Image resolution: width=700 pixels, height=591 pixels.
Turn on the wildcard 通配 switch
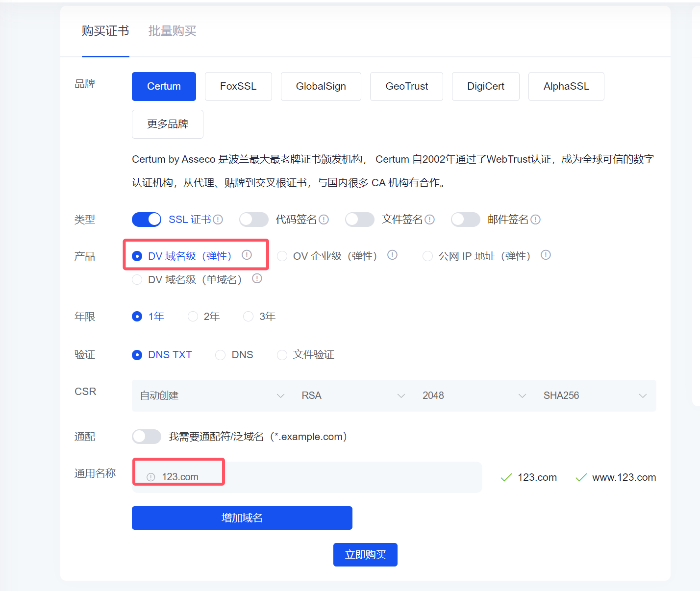[x=147, y=437]
